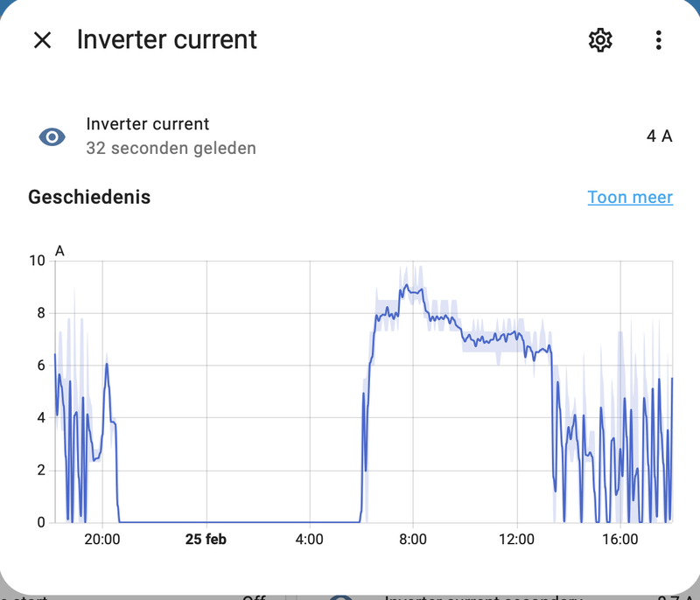Click the 'Geschiedenis' section heading
Viewport: 700px width, 600px height.
click(x=89, y=197)
